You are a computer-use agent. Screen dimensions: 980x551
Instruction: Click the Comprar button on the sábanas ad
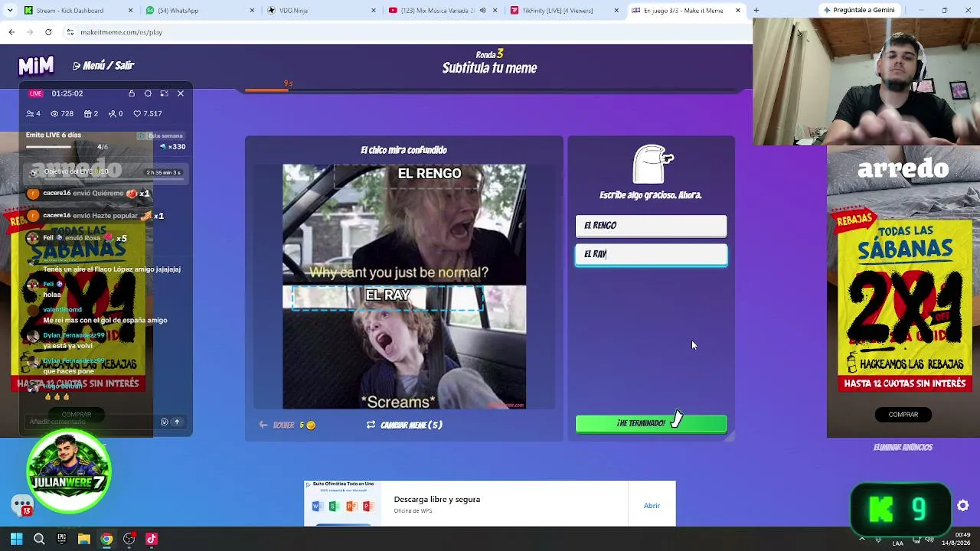(903, 415)
